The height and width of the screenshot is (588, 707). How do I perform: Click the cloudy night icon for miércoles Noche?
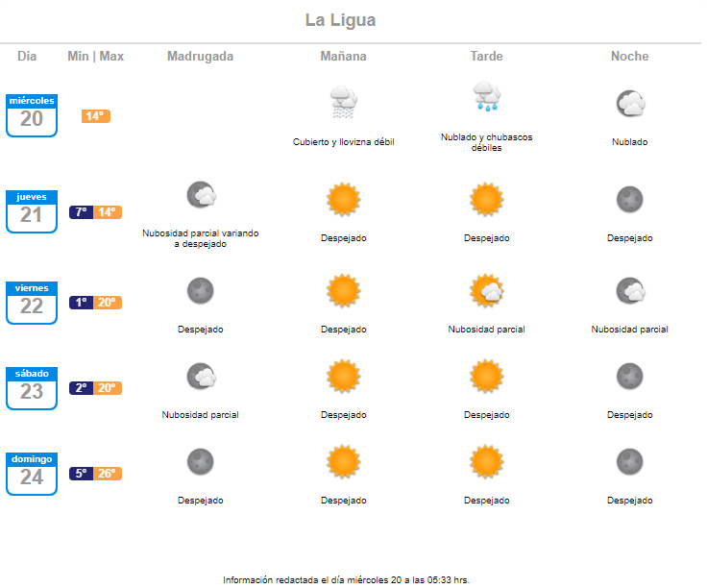[x=630, y=103]
